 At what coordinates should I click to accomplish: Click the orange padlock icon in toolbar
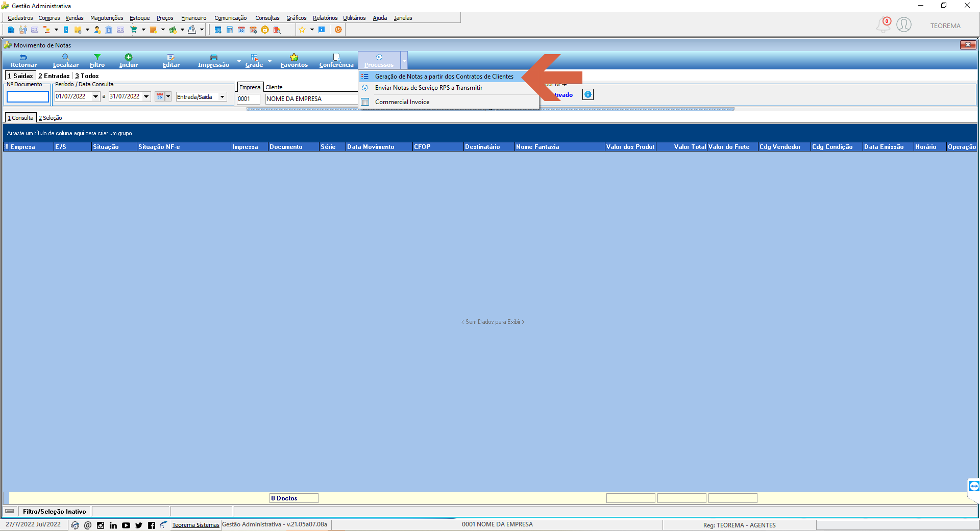(265, 30)
